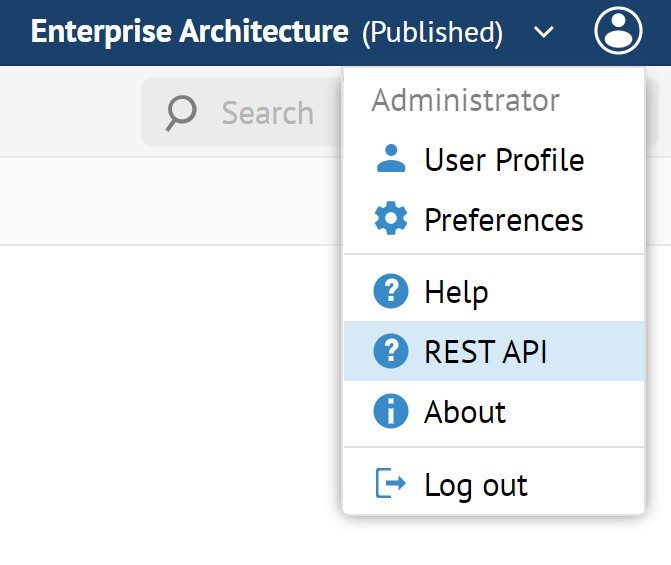
Task: Click the user account avatar icon
Action: [619, 31]
